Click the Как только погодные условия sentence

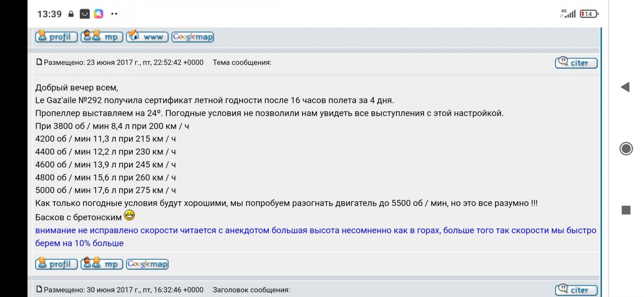click(x=286, y=203)
